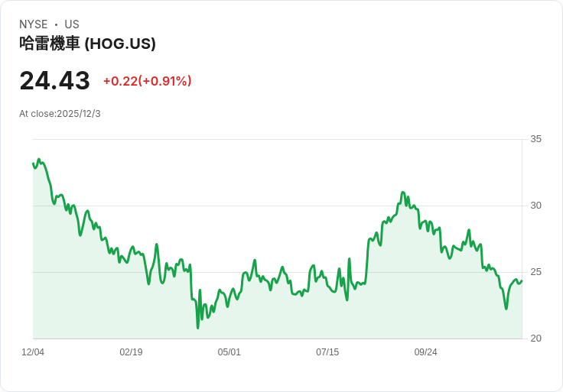The height and width of the screenshot is (392, 563).
Task: Click the chart's lowest point in April
Action: coord(198,328)
